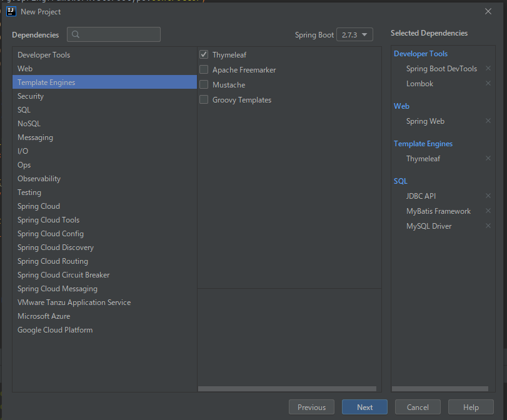Select Spring Cloud Routing category
This screenshot has width=507, height=420.
[x=104, y=261]
